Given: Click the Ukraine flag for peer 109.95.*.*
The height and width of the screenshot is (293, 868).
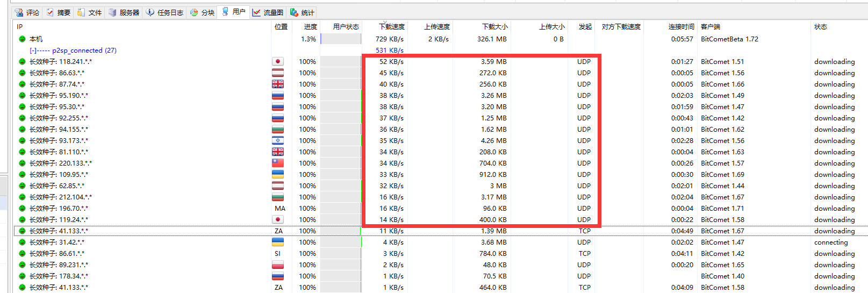Looking at the screenshot, I should 278,175.
